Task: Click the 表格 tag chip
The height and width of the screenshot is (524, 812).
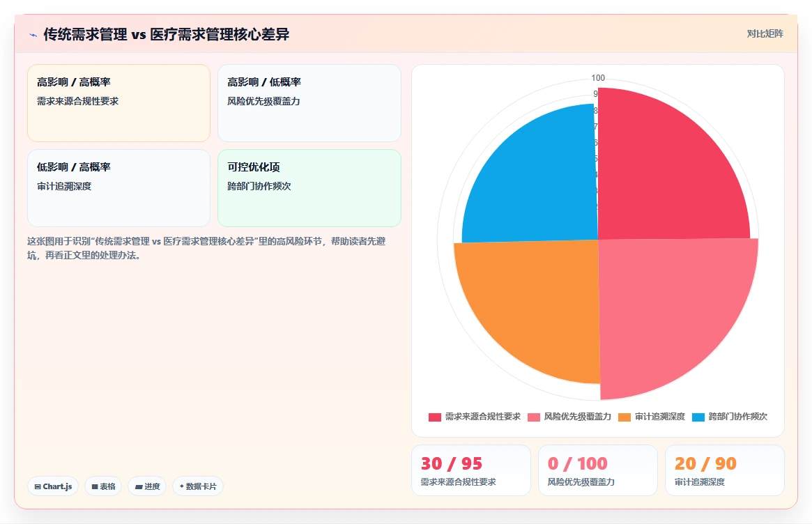Action: coord(103,486)
